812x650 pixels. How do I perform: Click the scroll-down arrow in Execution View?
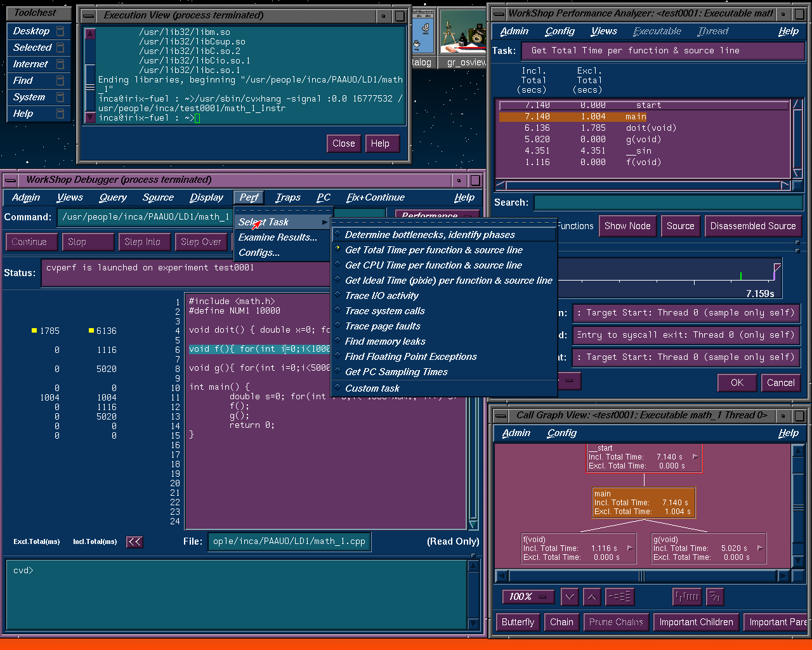(90, 117)
